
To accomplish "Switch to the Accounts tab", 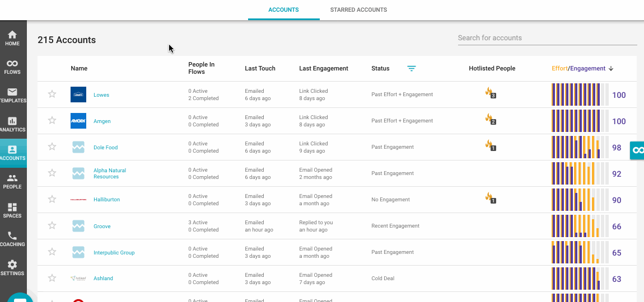I will tap(283, 10).
